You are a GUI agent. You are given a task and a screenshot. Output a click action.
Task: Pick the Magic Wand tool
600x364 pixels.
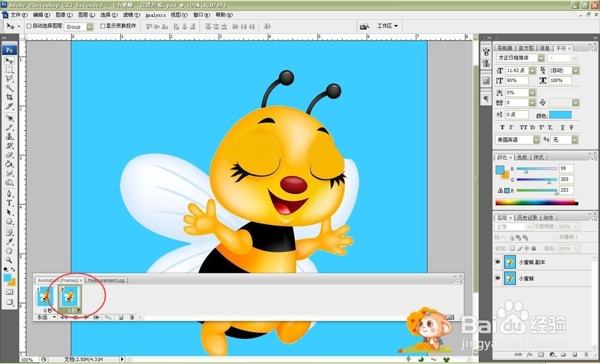click(x=10, y=88)
